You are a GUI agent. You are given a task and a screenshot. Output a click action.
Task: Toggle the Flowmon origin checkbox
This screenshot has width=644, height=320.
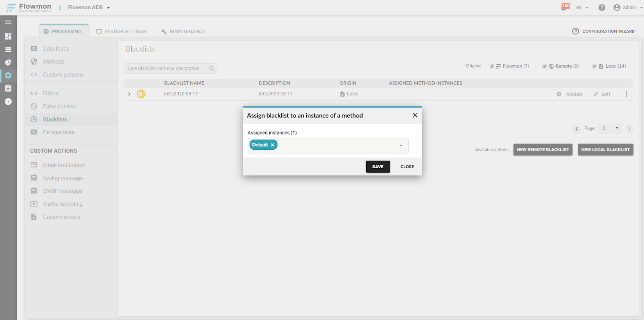click(492, 66)
